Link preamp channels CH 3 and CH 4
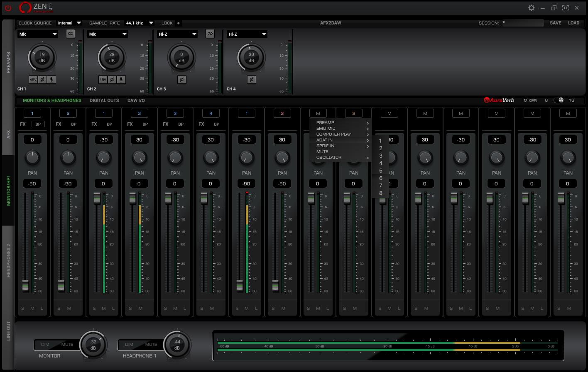 click(210, 34)
